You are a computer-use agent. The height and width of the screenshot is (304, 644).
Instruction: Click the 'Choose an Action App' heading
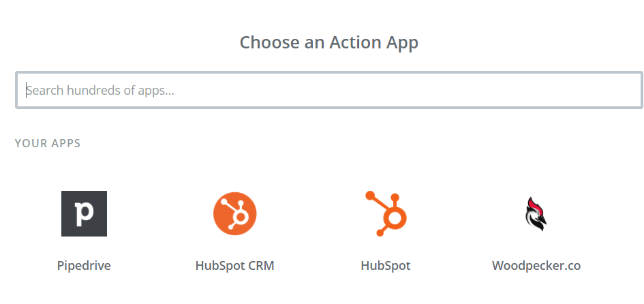pos(329,43)
